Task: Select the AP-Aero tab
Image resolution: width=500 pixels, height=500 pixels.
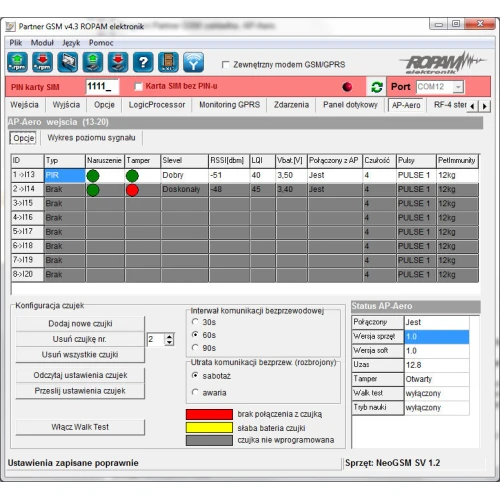Action: 406,105
